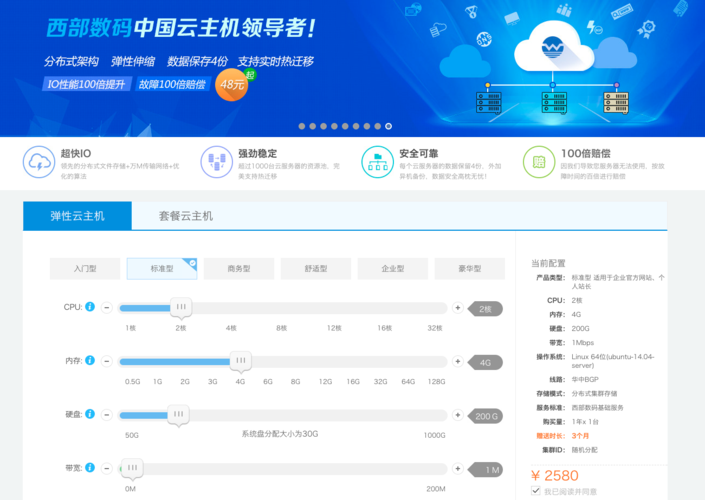Switch to 套餐云主机 tab
Screen dimensions: 705x500
[186, 216]
